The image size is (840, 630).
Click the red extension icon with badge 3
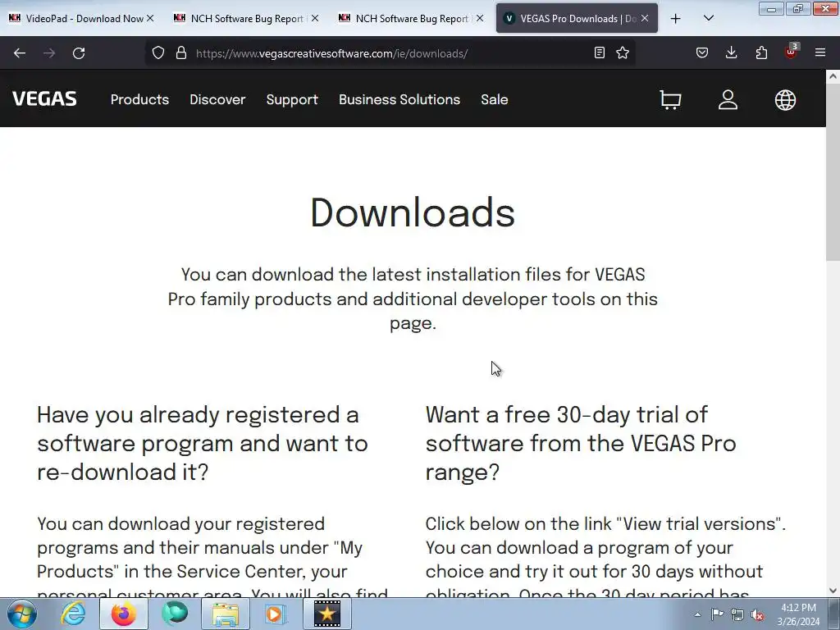[x=792, y=52]
